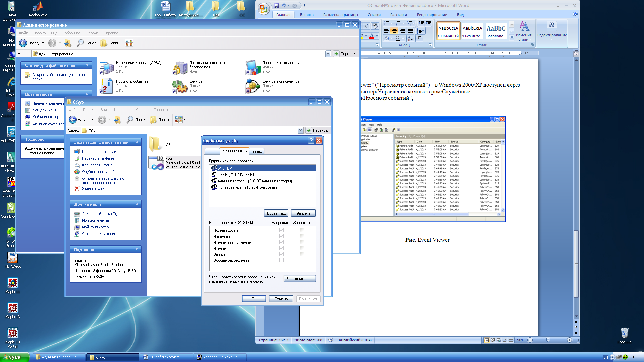Screen dimensions: 644x362
Task: Check Запретить for Чтение
Action: (x=302, y=248)
